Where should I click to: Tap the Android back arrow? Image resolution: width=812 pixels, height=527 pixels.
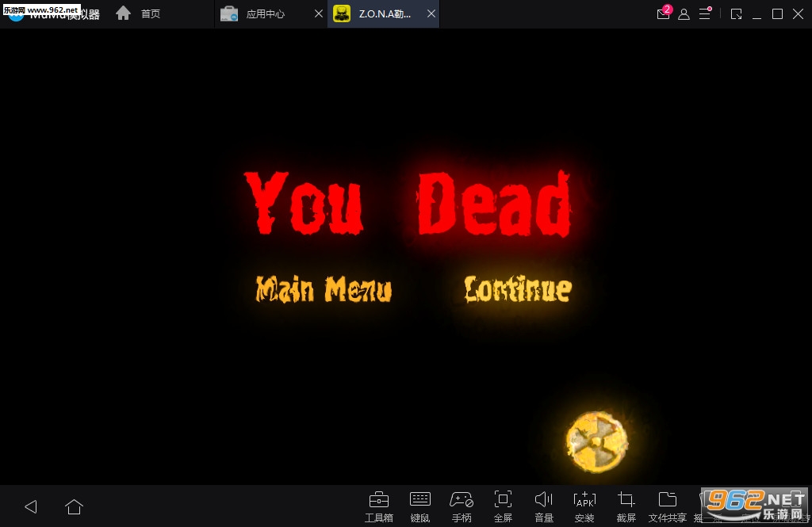tap(31, 506)
